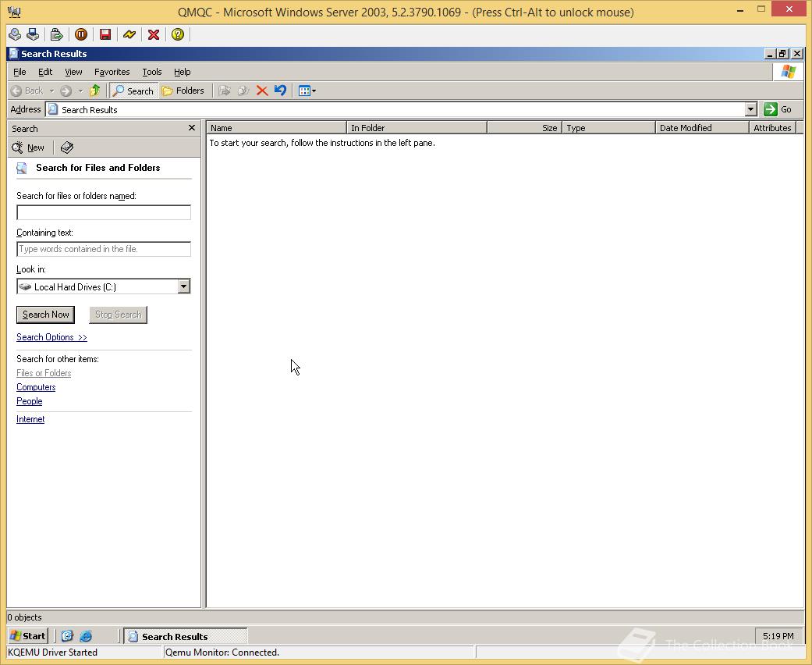Image resolution: width=812 pixels, height=665 pixels.
Task: Click the yellow lightning bolt QMQC icon
Action: coord(129,34)
